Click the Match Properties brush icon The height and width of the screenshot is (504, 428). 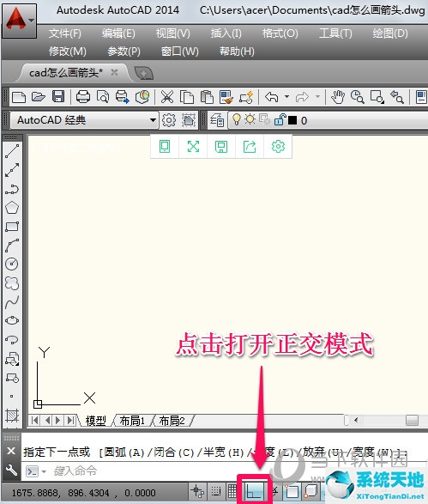[x=226, y=97]
